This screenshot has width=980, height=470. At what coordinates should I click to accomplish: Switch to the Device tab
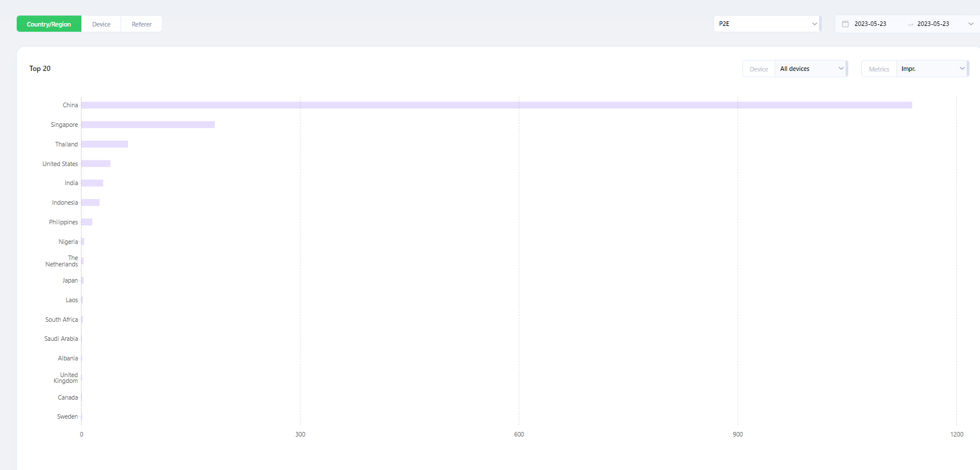tap(101, 24)
